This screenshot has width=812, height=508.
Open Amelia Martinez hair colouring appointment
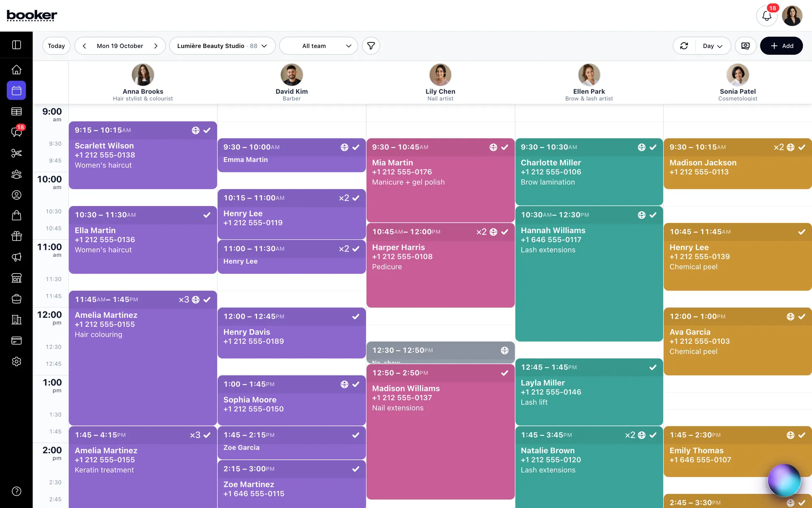(x=143, y=358)
